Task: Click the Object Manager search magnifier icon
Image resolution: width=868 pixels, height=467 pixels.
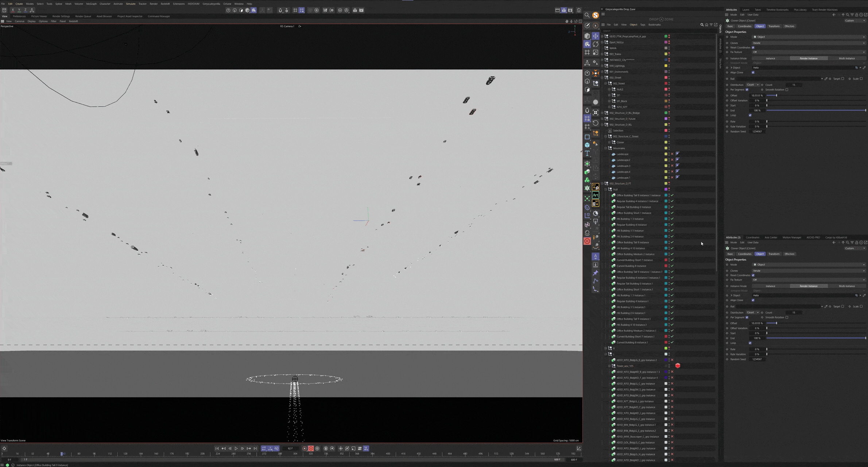Action: tap(702, 25)
